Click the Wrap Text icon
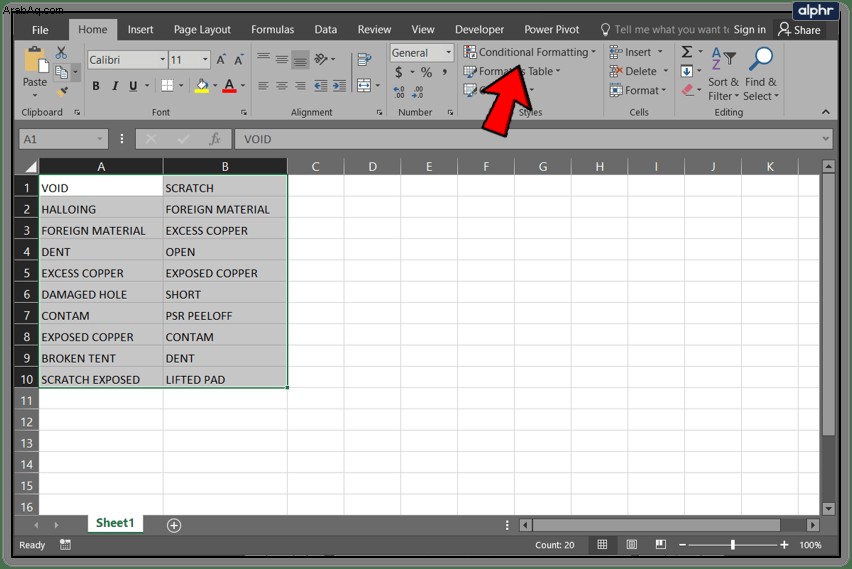This screenshot has height=569, width=852. tap(364, 60)
